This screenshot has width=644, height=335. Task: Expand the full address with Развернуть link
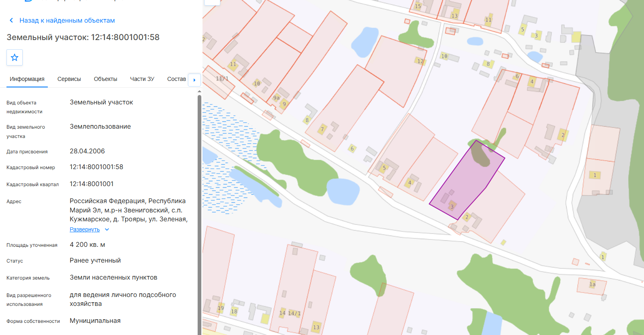[85, 229]
